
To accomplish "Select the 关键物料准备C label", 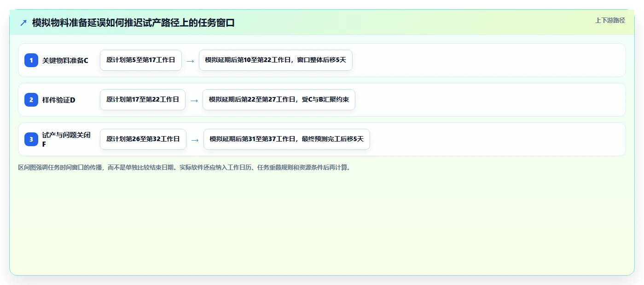I will click(x=65, y=60).
